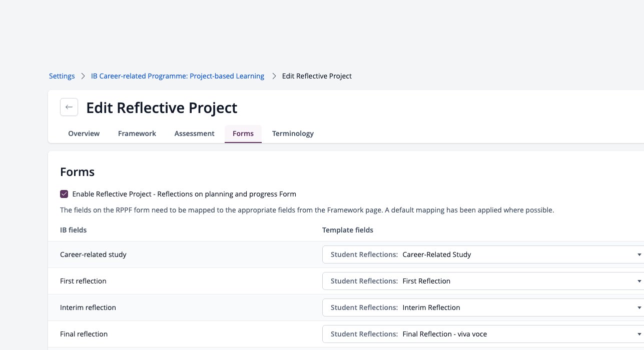Open IB Career-related Programme breadcrumb link
The width and height of the screenshot is (644, 350).
click(178, 76)
